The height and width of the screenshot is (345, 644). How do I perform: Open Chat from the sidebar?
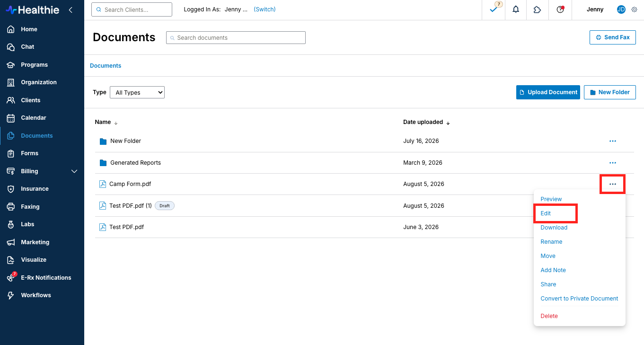point(27,47)
